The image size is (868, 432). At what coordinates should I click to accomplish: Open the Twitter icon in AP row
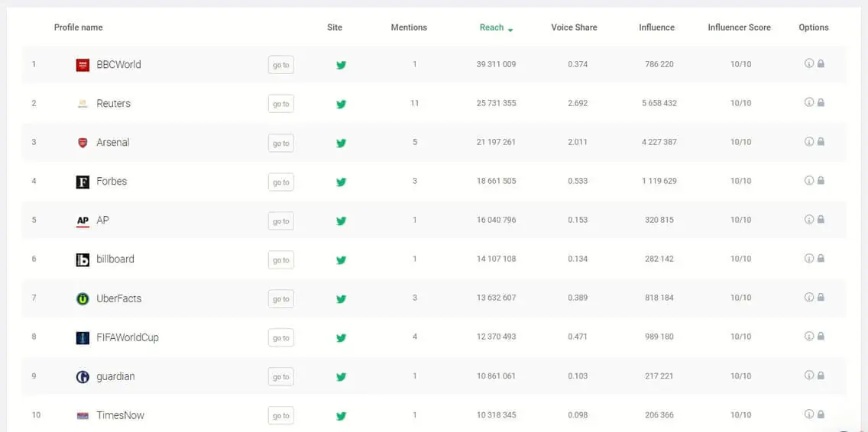341,221
